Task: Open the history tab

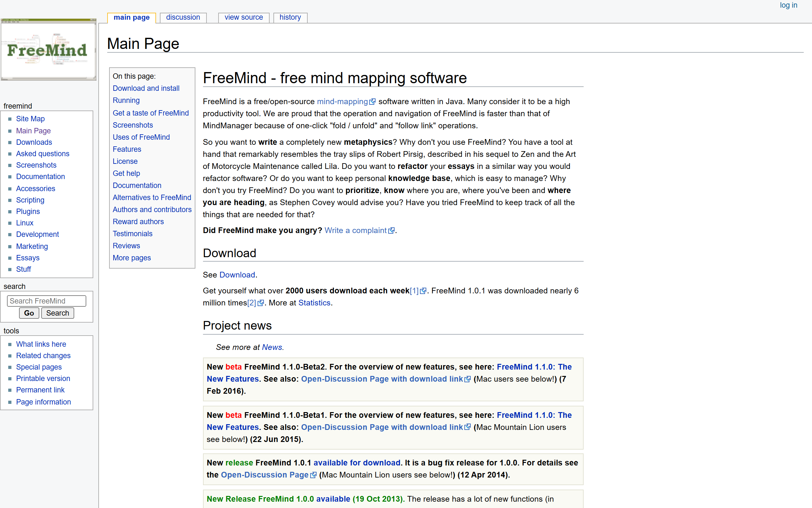Action: (x=290, y=17)
